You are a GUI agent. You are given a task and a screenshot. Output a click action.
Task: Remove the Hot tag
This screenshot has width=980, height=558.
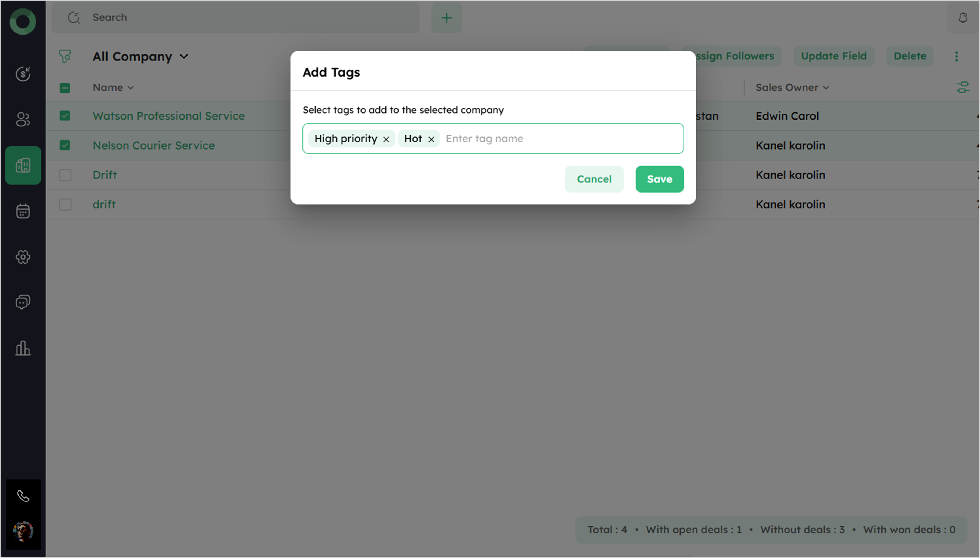tap(431, 139)
